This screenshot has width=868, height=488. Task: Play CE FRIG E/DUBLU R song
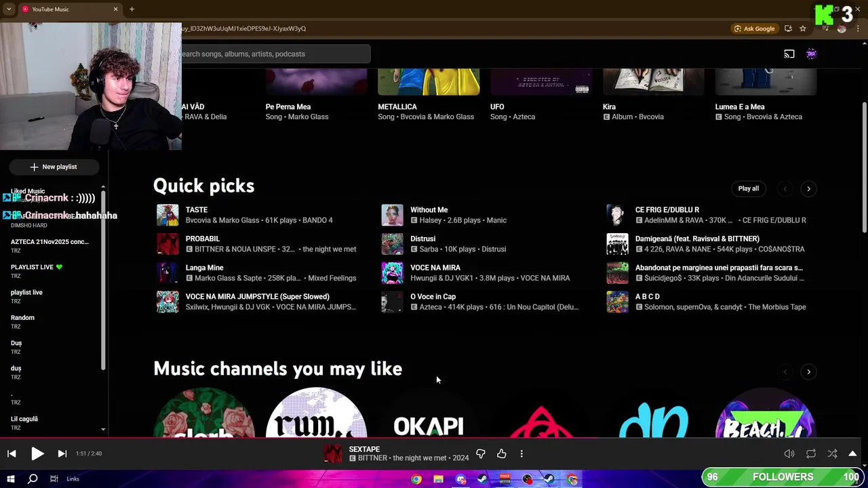tap(617, 215)
